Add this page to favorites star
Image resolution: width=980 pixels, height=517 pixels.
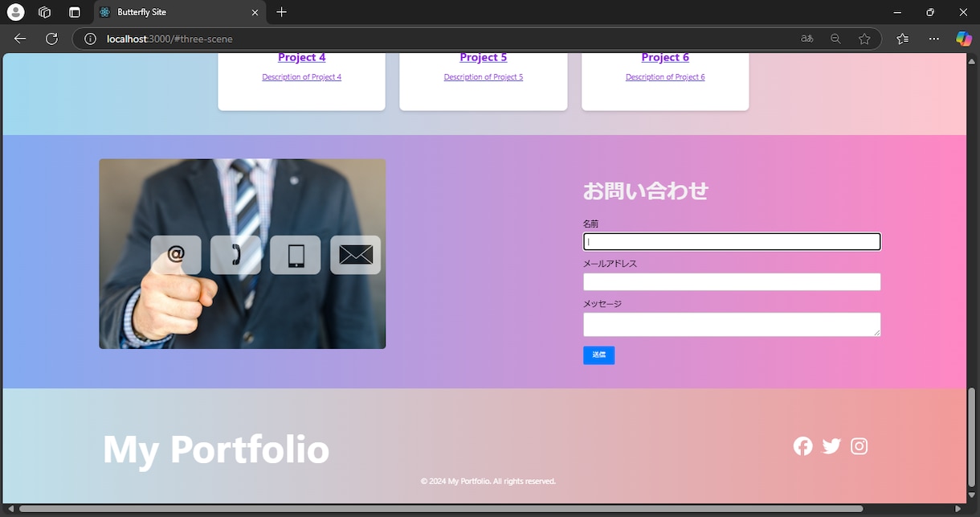(864, 39)
